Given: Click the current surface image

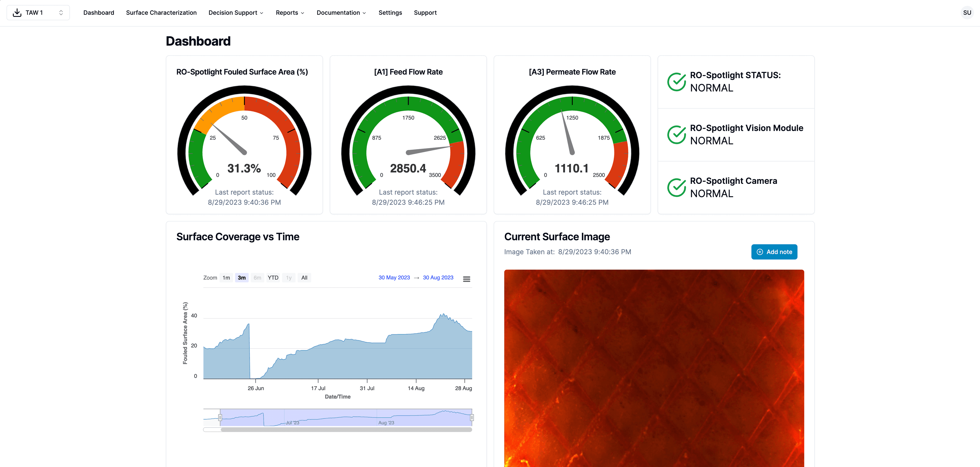Looking at the screenshot, I should (x=654, y=368).
